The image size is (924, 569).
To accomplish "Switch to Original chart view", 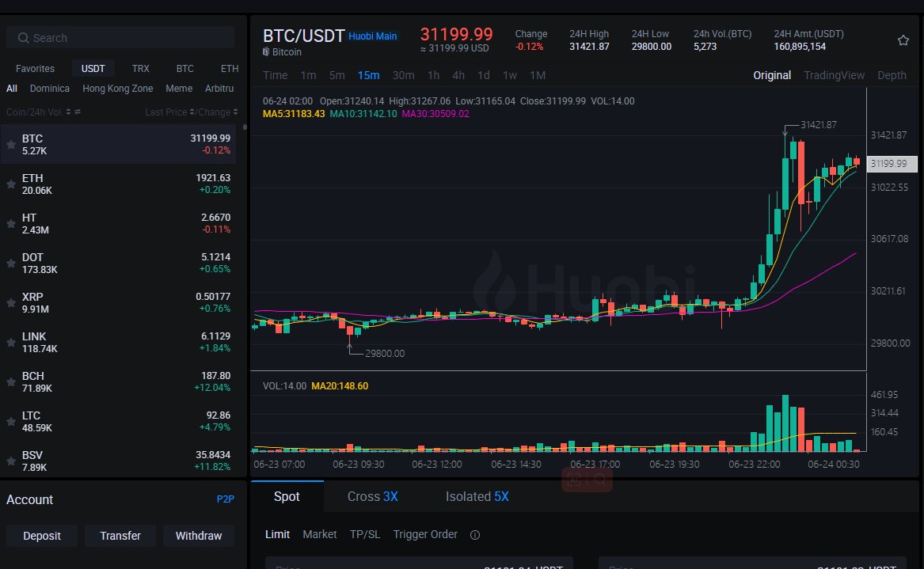I will click(772, 75).
